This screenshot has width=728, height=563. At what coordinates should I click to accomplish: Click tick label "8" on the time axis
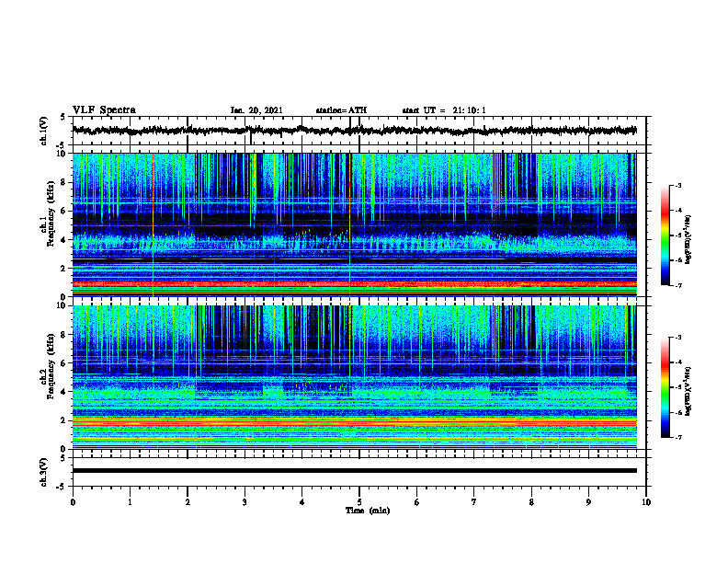coord(531,502)
